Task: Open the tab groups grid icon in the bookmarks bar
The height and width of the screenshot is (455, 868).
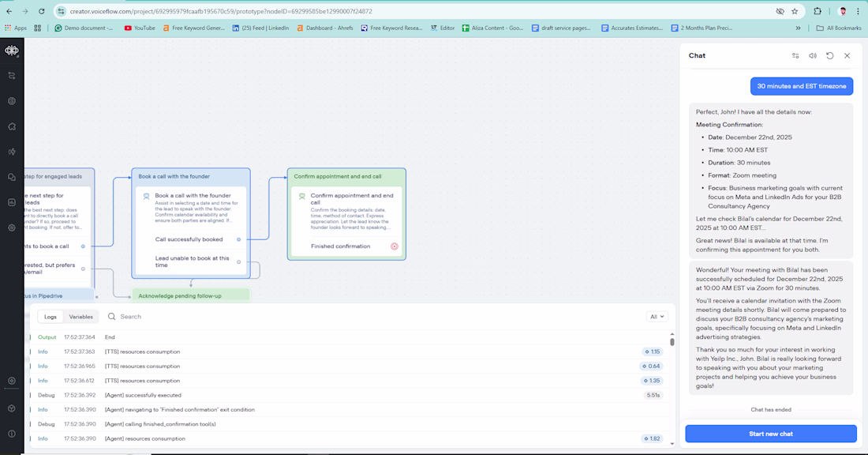Action: [38, 28]
